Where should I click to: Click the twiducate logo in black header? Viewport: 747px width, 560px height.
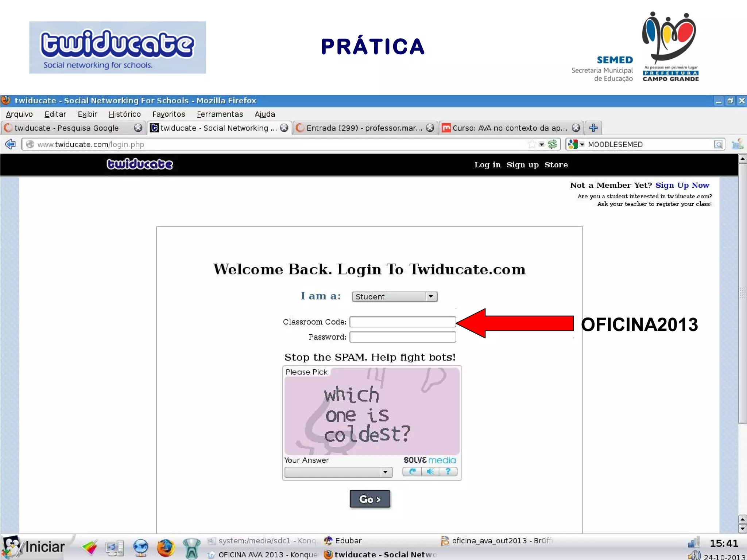click(140, 164)
